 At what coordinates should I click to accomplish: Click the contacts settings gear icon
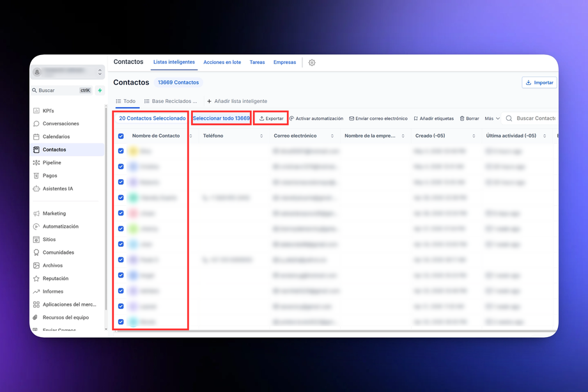312,63
